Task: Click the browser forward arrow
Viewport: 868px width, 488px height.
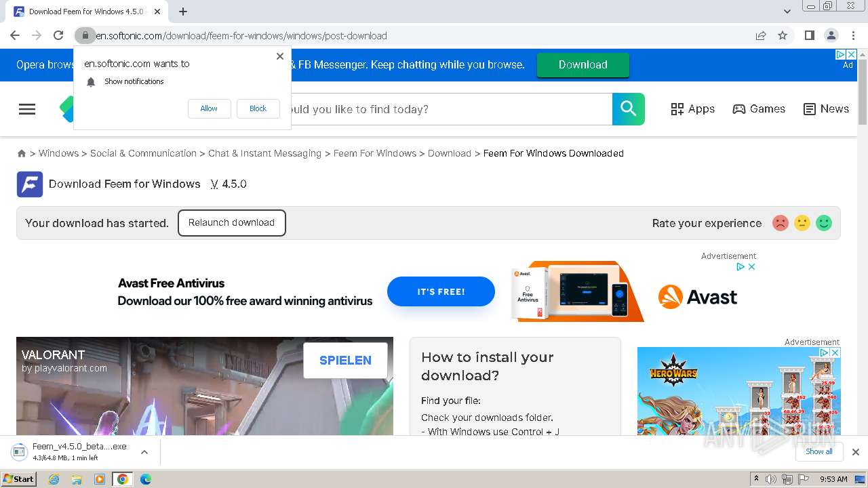Action: point(37,35)
